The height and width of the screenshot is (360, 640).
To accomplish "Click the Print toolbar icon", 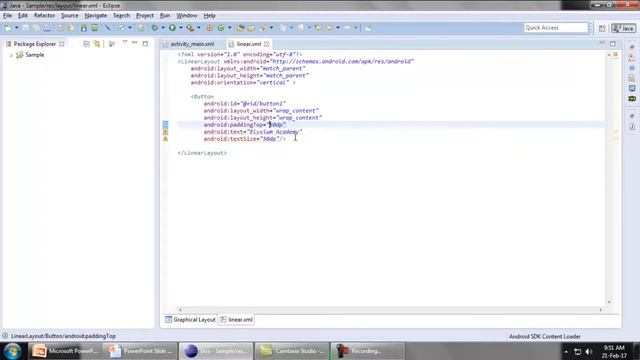I will point(47,28).
